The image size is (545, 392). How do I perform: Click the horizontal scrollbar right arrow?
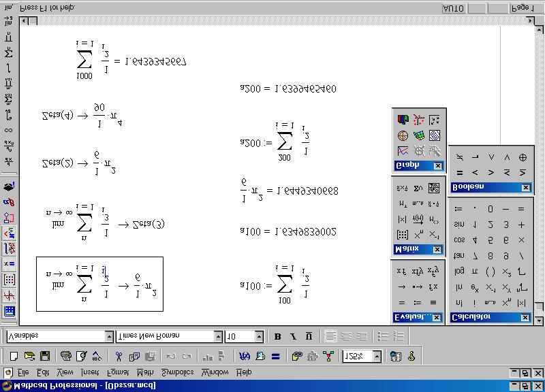click(x=531, y=21)
